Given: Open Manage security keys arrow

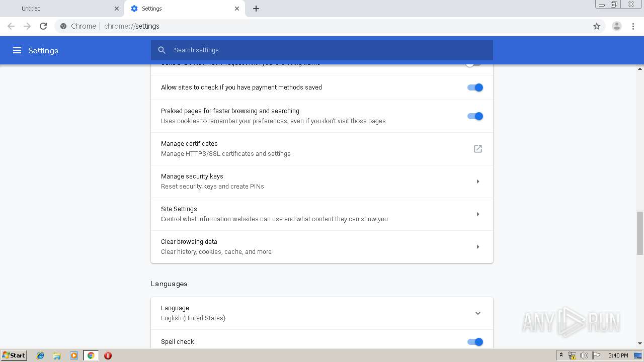Looking at the screenshot, I should (x=478, y=182).
